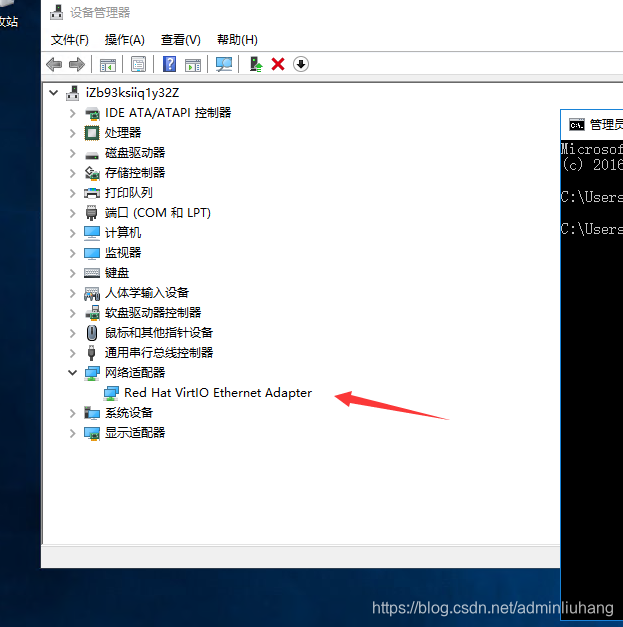Image resolution: width=623 pixels, height=627 pixels.
Task: Click the Forward arrow toolbar button
Action: click(x=77, y=64)
